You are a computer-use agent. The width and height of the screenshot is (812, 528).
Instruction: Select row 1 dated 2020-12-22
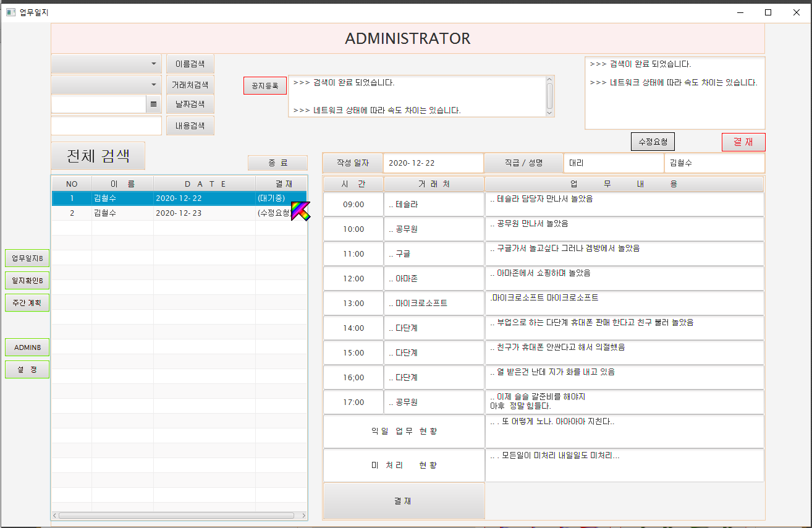179,198
